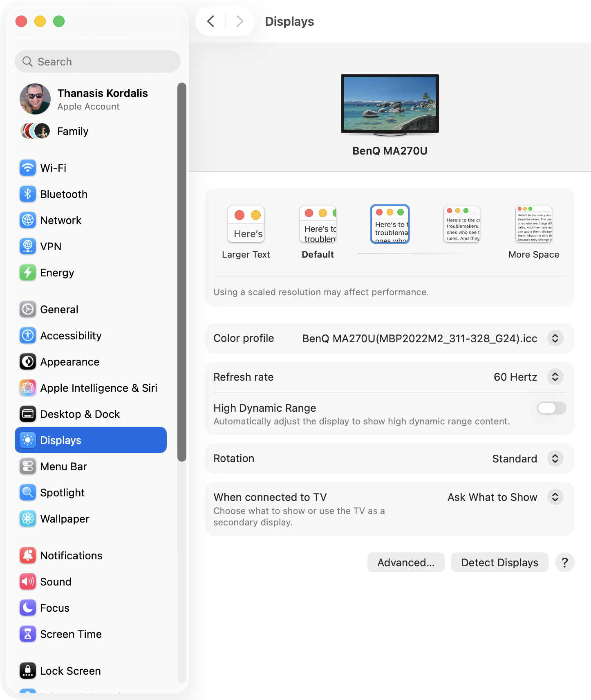Click the search magnifier icon
Screen dimensions: 591x700
tap(27, 62)
